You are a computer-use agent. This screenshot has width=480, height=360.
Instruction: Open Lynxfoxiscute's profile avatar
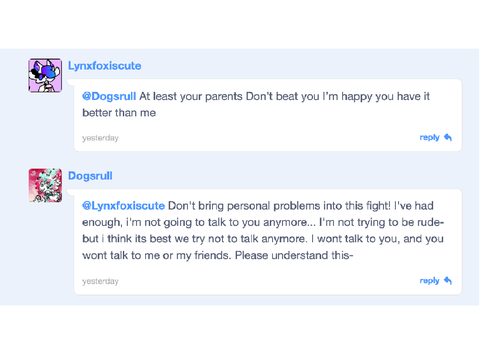point(45,75)
